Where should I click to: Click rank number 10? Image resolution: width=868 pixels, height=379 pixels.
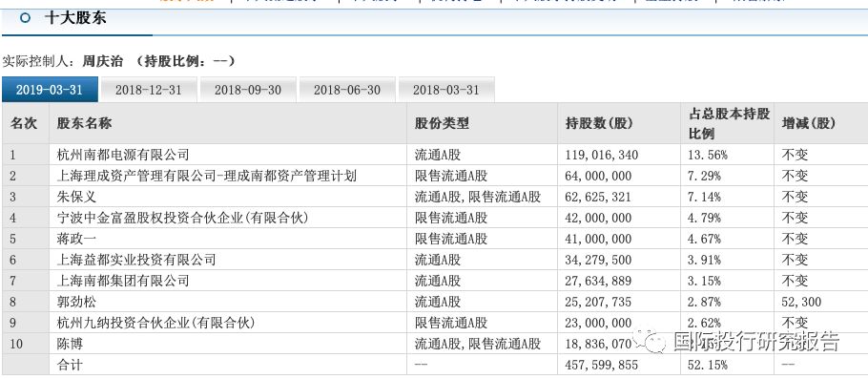click(x=16, y=344)
